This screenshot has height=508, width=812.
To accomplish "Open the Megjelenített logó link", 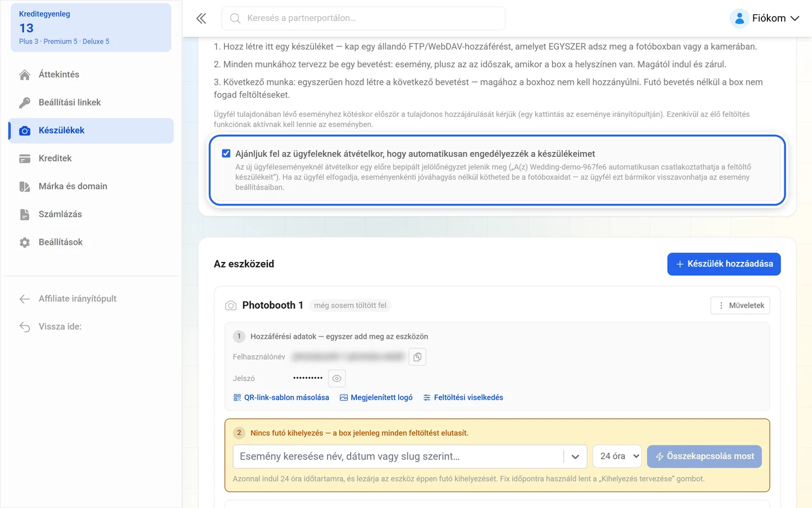I will click(x=376, y=398).
